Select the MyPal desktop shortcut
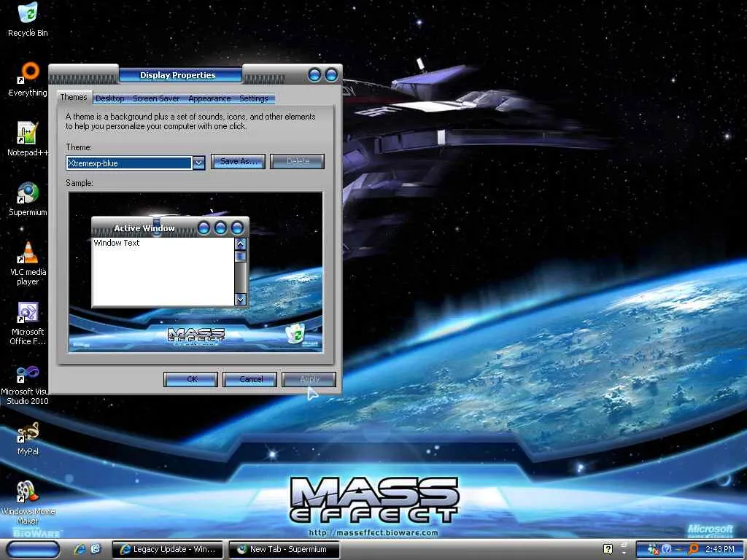747x560 pixels. (x=28, y=438)
